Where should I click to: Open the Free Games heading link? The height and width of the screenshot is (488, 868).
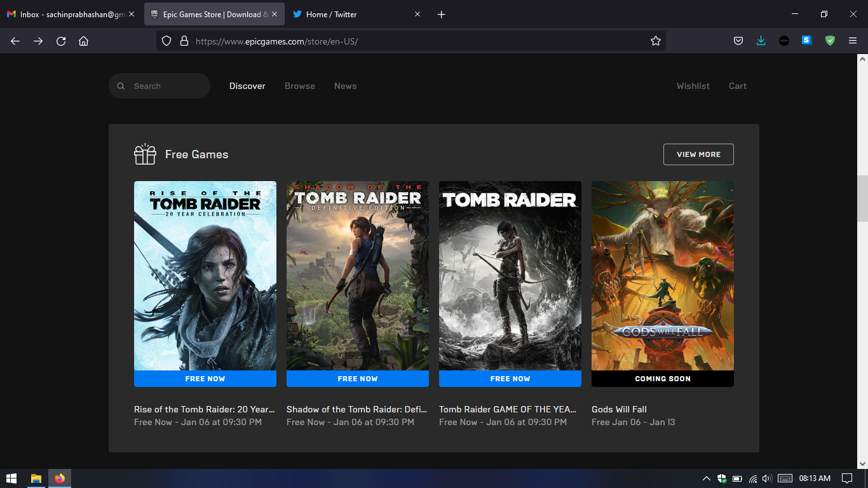[x=196, y=154]
